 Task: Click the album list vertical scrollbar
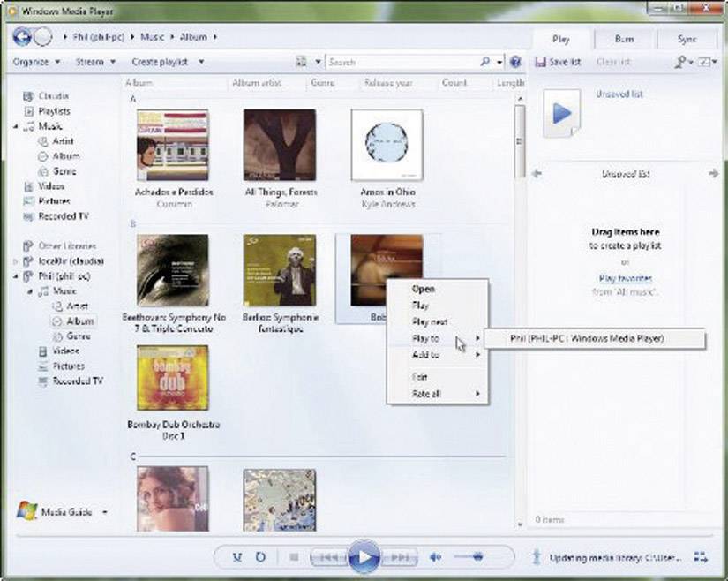520,141
